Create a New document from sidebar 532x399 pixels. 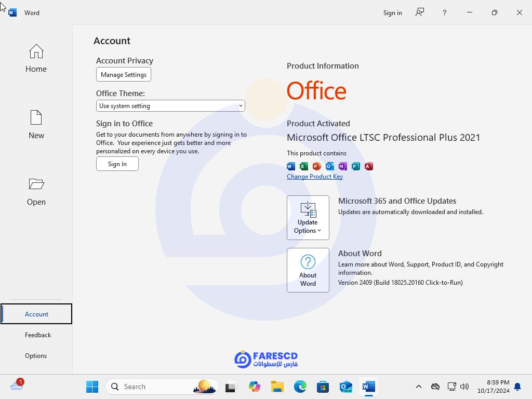36,125
